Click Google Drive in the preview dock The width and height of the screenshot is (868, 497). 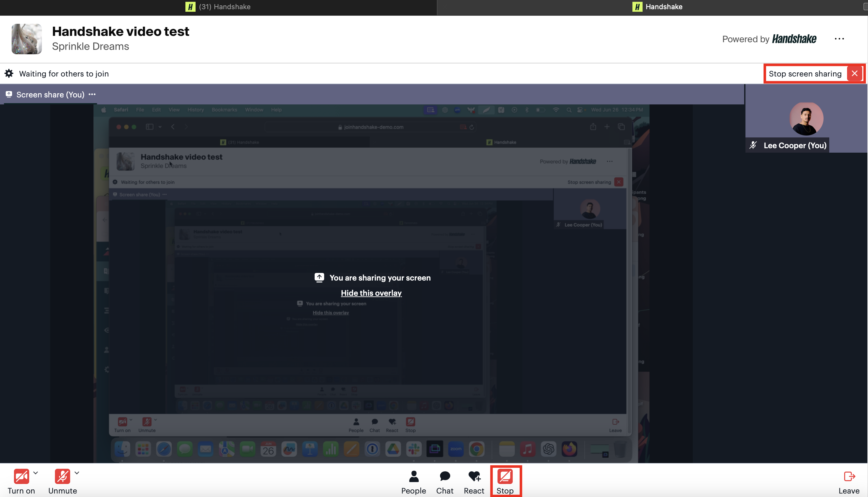393,449
